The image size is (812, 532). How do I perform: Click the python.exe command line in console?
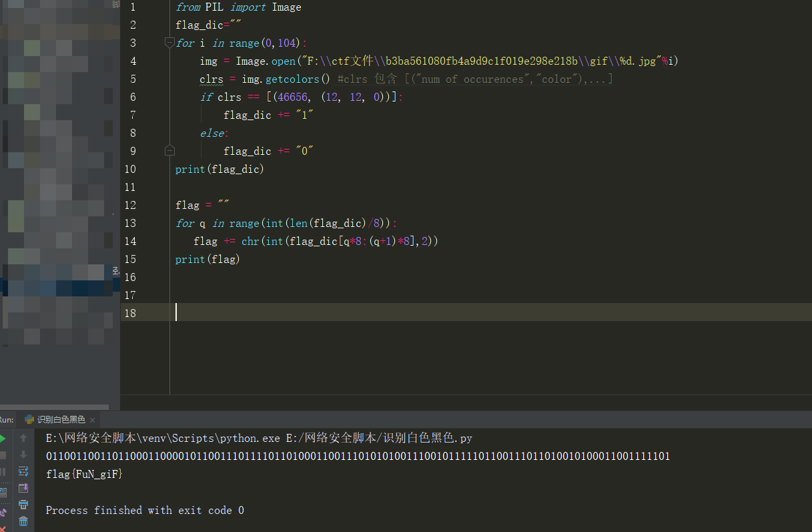click(259, 439)
